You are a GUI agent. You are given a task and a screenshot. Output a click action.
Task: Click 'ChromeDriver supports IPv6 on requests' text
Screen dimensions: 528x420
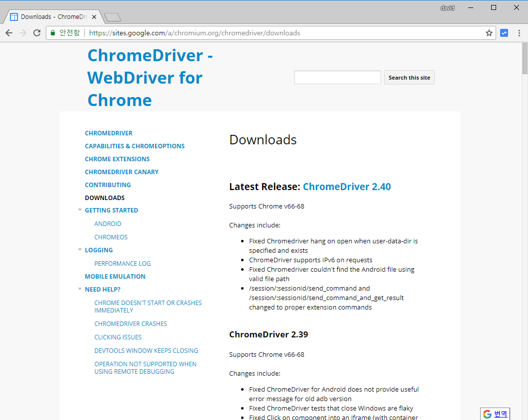click(311, 260)
